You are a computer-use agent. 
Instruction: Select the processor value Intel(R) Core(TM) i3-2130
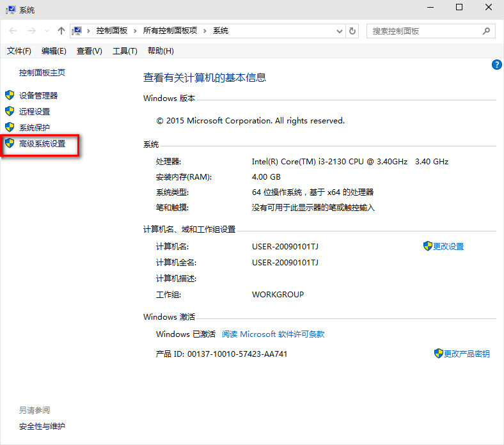(x=350, y=162)
